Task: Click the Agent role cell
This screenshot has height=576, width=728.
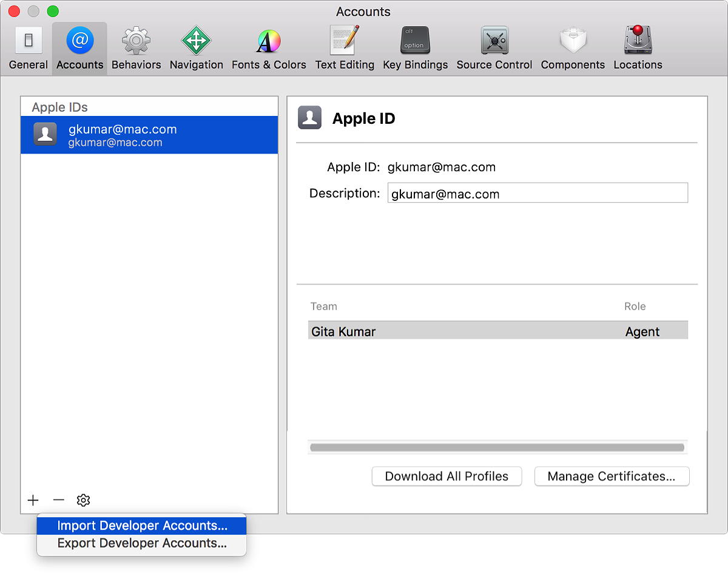Action: [642, 332]
